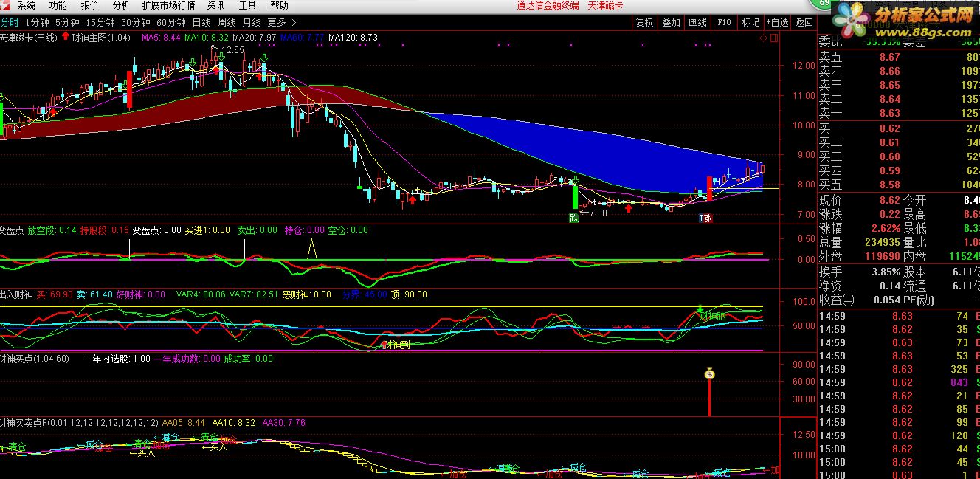Image resolution: width=980 pixels, height=479 pixels.
Task: Open the 资讯 menu
Action: tap(215, 5)
